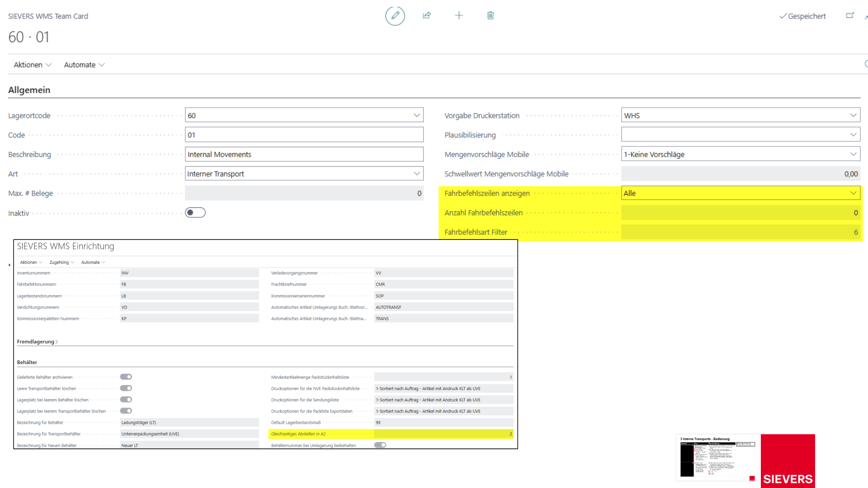Screen dimensions: 868x488
Task: Click Bezeichnung für Behälter Ladungsträger field
Action: coord(189,422)
